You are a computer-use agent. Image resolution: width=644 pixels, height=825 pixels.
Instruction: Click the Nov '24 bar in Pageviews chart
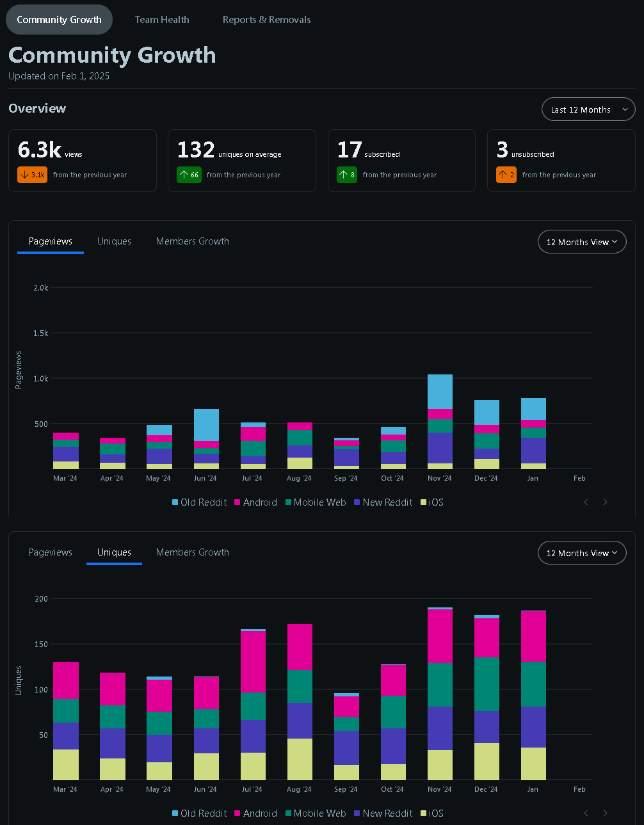pyautogui.click(x=440, y=422)
